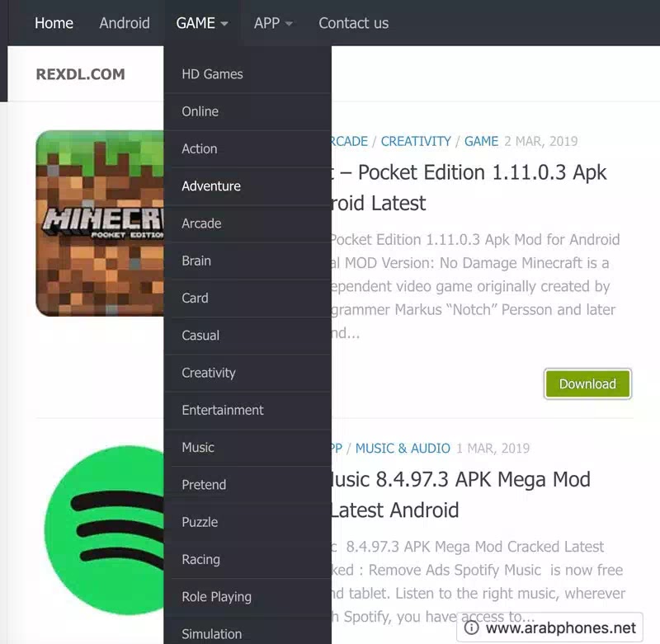Open Contact us page
Screen dimensions: 660x644
tap(353, 23)
